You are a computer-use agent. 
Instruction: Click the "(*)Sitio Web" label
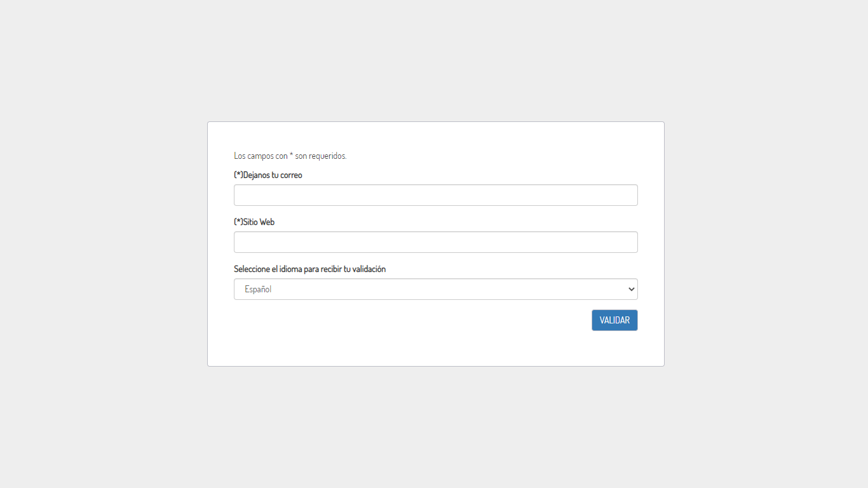click(254, 222)
